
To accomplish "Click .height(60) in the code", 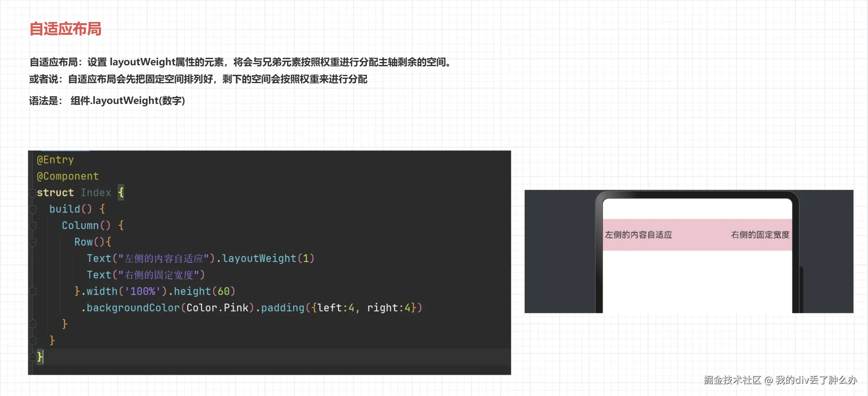I will pos(201,291).
